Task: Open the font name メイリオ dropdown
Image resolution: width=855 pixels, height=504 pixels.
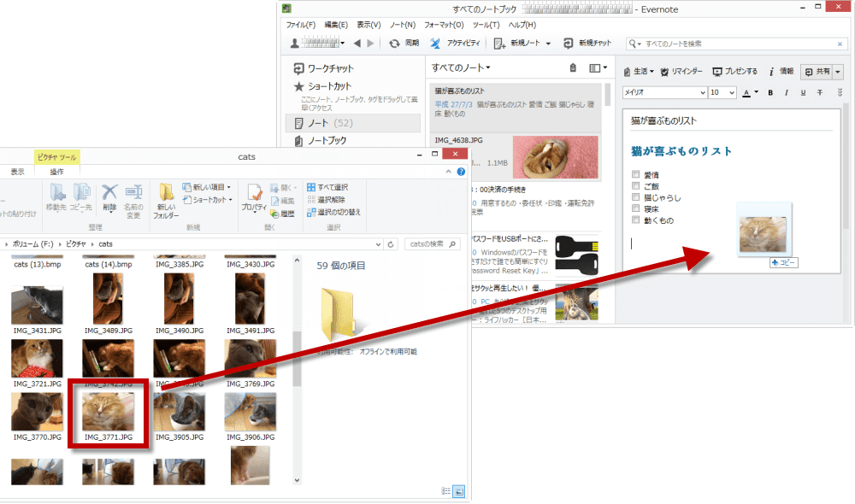Action: click(x=703, y=92)
